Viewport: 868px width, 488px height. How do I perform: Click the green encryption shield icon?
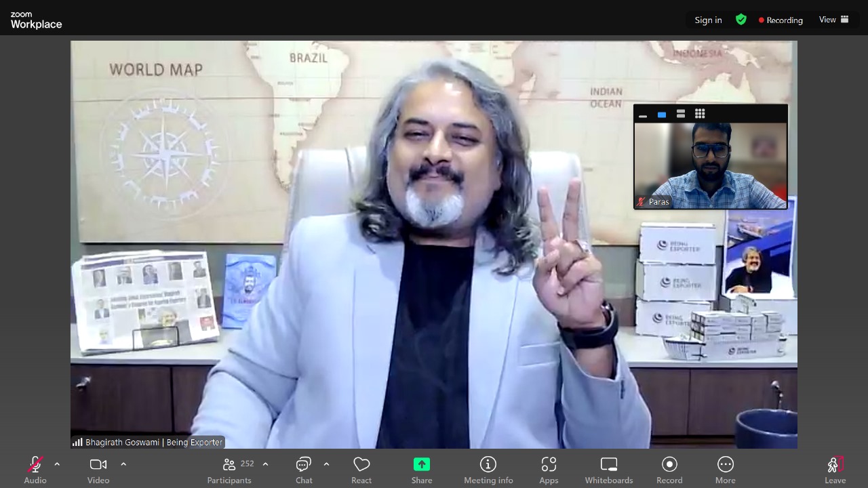(741, 20)
